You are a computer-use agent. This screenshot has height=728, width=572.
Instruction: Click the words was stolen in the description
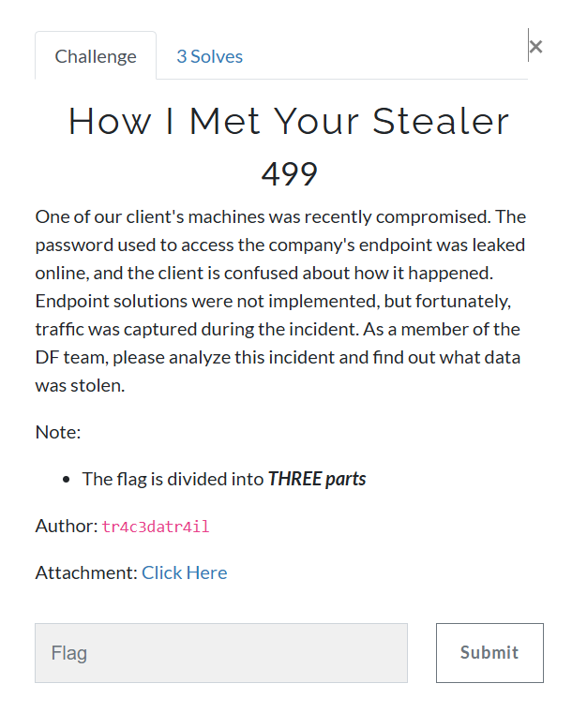tap(80, 385)
